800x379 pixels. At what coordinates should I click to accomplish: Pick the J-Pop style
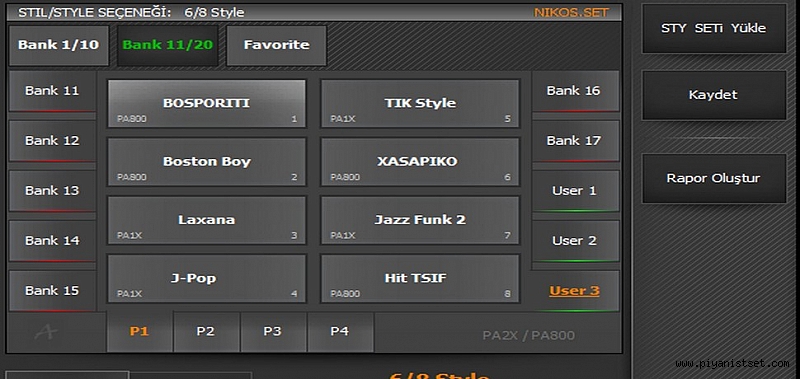point(207,279)
